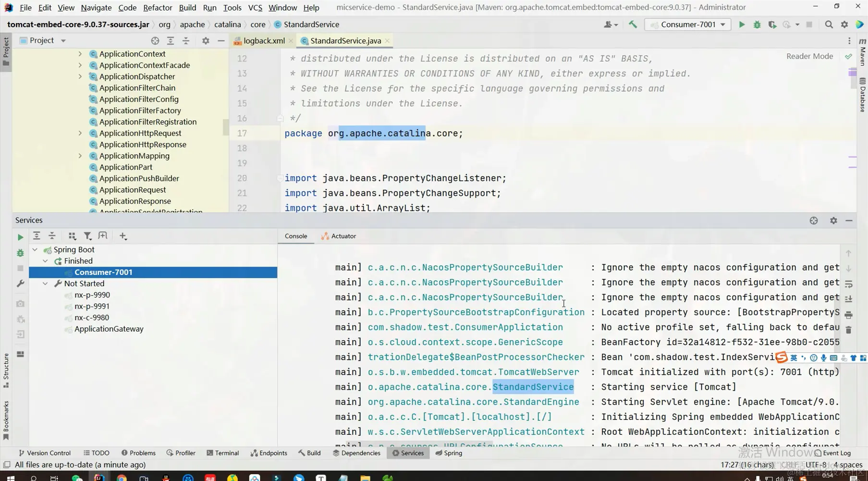Screen dimensions: 868x481
Task: Click catalina breadcrumb in navigation bar
Action: pyautogui.click(x=227, y=25)
